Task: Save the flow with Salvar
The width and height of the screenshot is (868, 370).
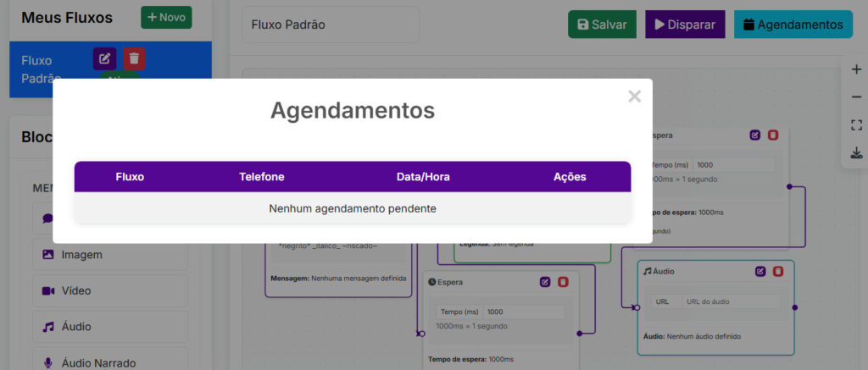Action: pos(602,25)
